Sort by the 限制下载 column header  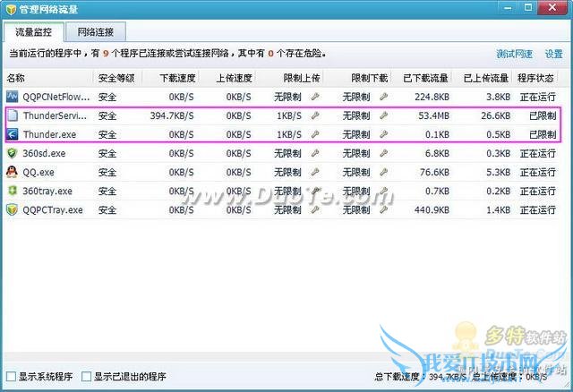[x=357, y=78]
